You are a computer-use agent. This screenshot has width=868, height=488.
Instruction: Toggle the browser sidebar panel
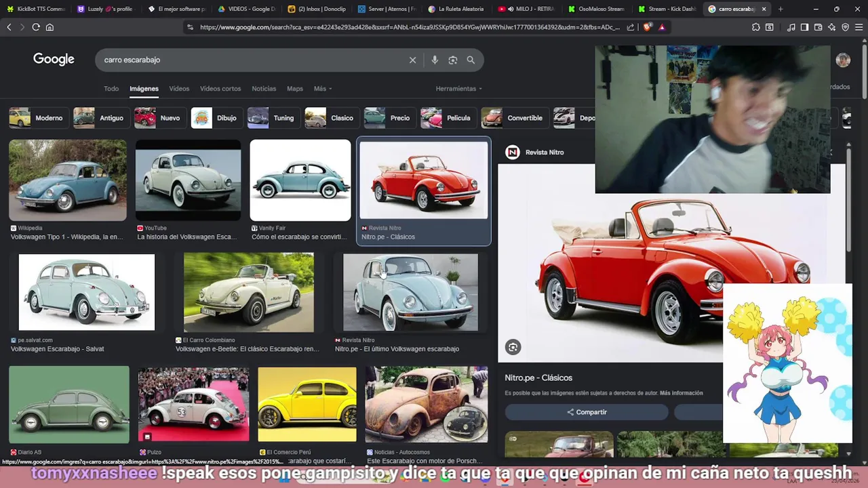(804, 27)
